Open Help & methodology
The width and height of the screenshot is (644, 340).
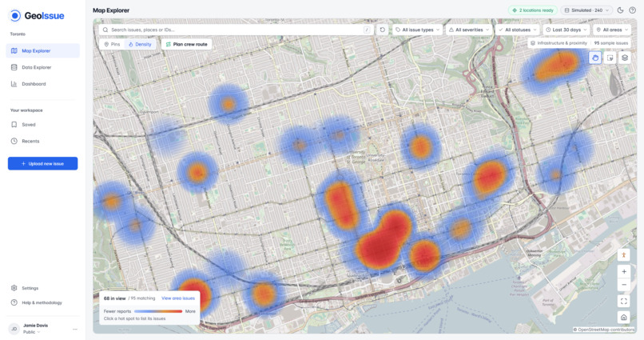coord(42,302)
